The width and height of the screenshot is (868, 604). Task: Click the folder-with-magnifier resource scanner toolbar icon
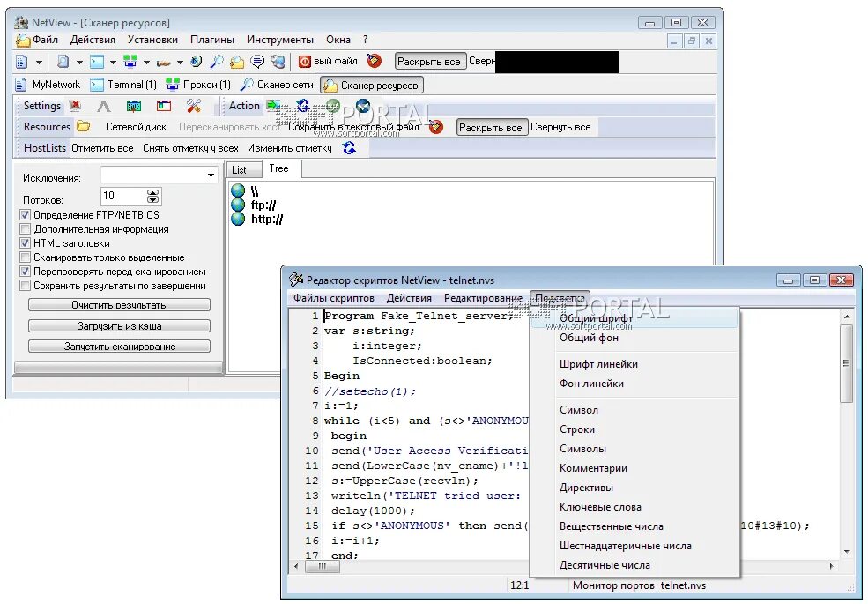point(237,62)
